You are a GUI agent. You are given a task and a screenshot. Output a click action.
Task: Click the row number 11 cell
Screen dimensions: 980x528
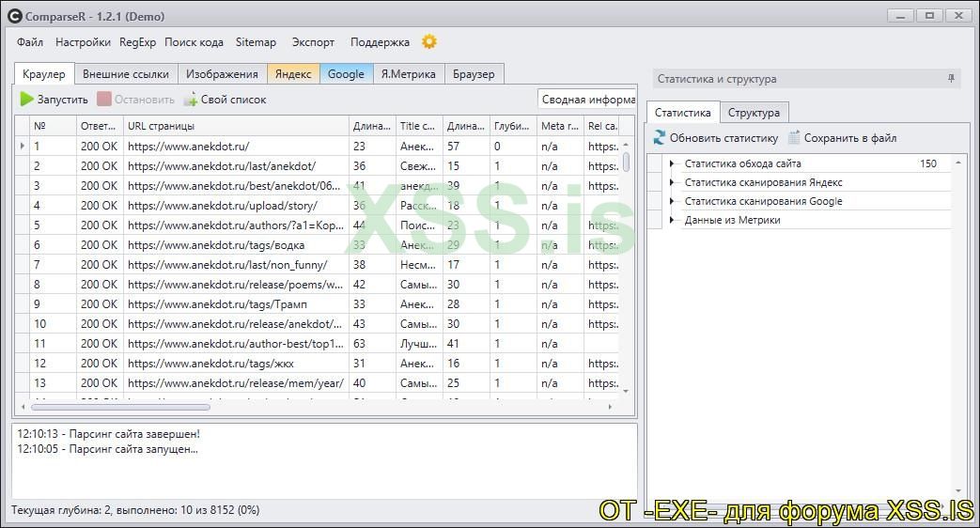[x=54, y=344]
